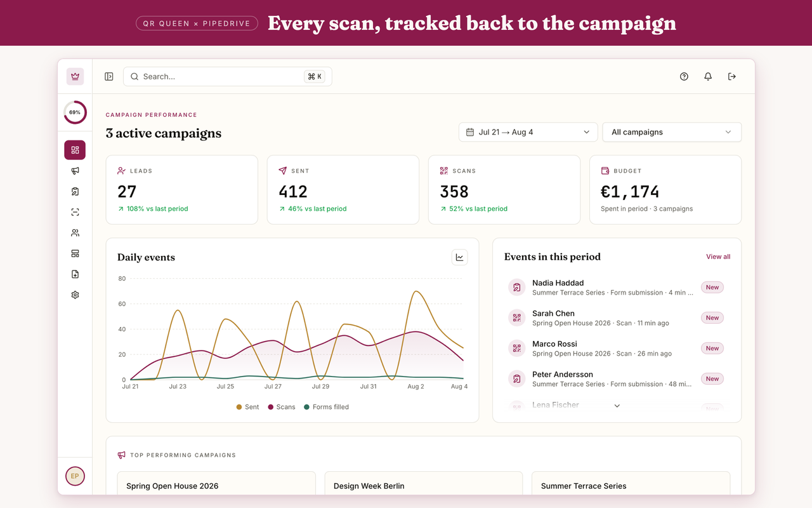Click the EP user avatar
This screenshot has width=812, height=508.
coord(75,476)
